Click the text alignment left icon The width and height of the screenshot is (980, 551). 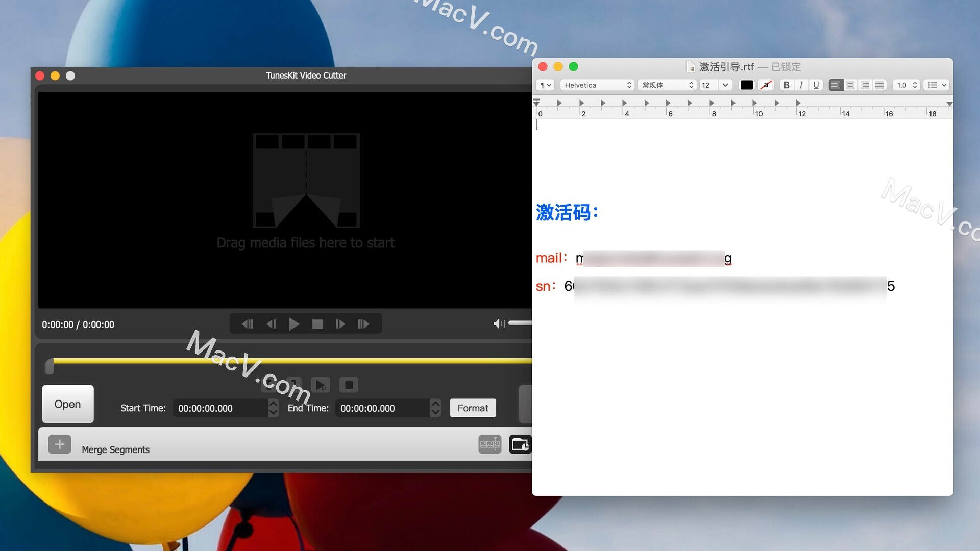point(837,84)
